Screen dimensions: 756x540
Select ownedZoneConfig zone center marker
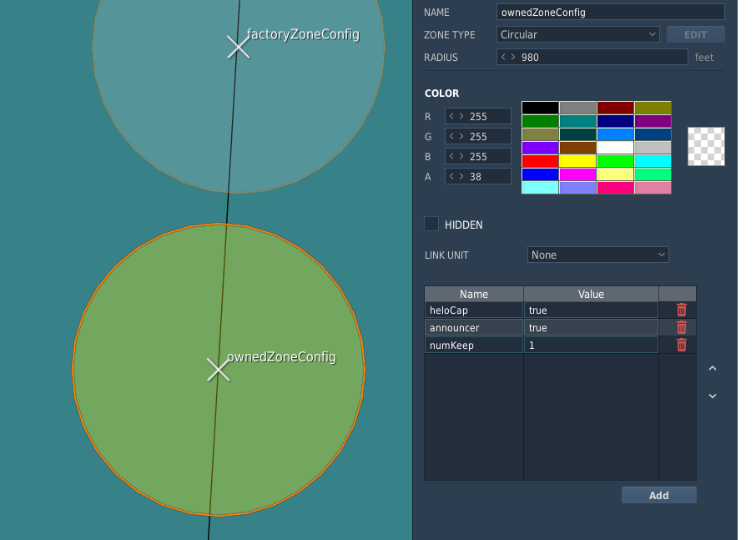(x=218, y=370)
